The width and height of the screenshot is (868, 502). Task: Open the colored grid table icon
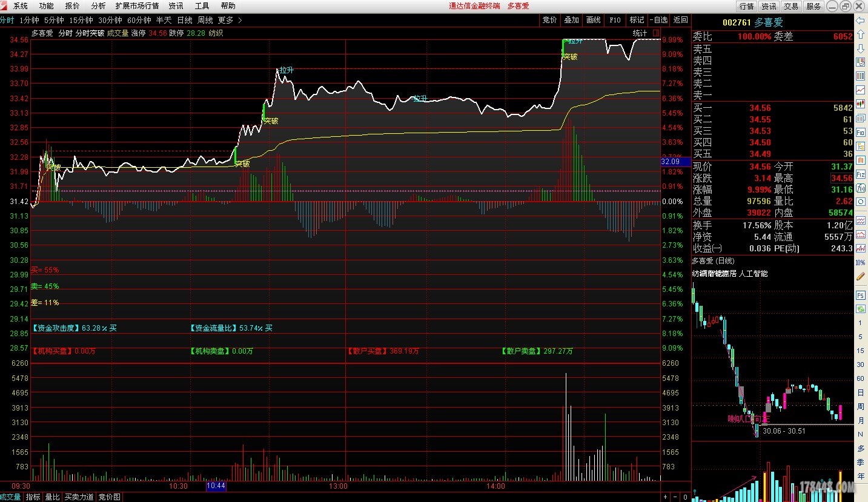coord(860,76)
